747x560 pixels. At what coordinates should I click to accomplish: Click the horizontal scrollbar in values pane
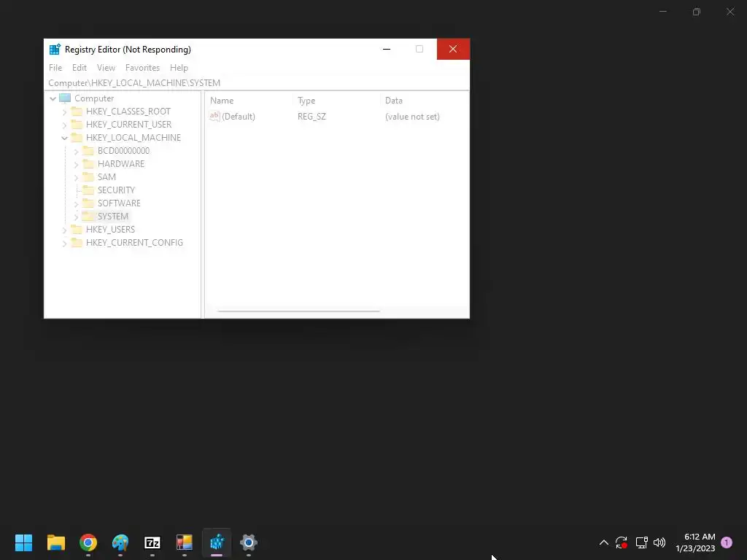[298, 311]
